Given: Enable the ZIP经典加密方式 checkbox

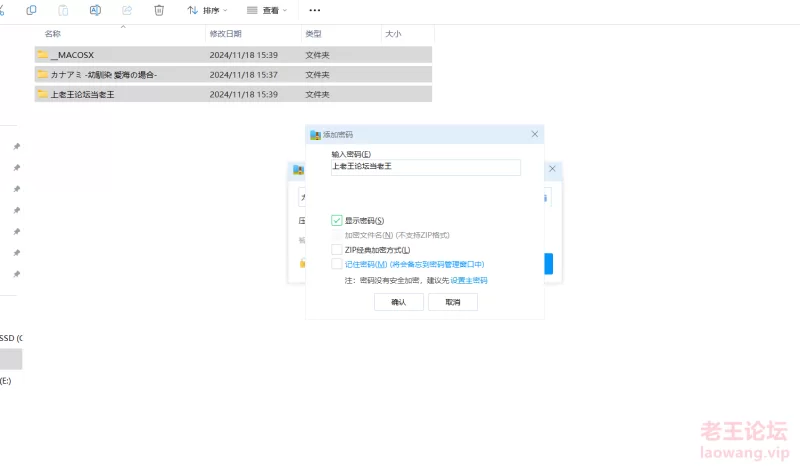Looking at the screenshot, I should 337,250.
